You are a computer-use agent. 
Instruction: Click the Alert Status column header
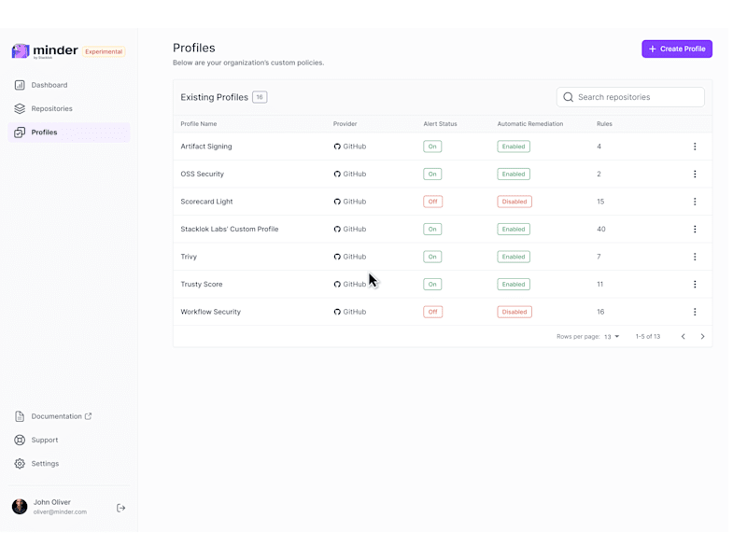pyautogui.click(x=440, y=124)
